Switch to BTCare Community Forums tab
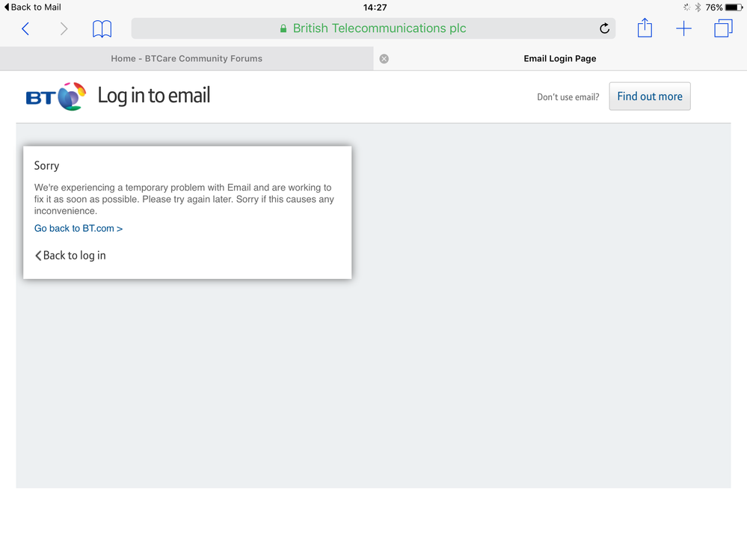The image size is (747, 560). tap(186, 58)
